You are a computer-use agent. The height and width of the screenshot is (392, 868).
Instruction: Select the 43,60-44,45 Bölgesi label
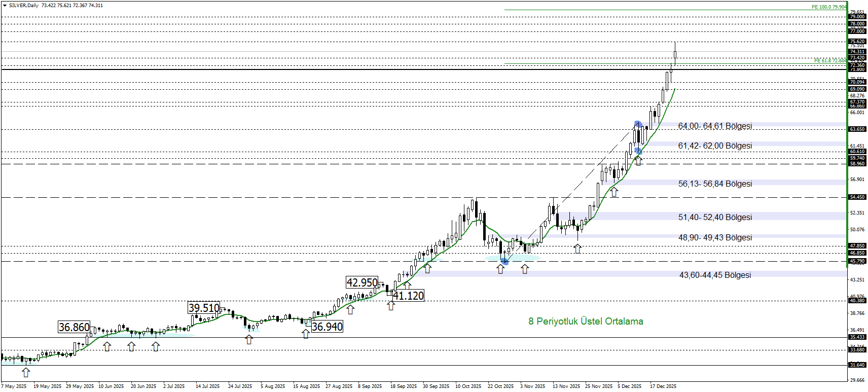point(715,275)
